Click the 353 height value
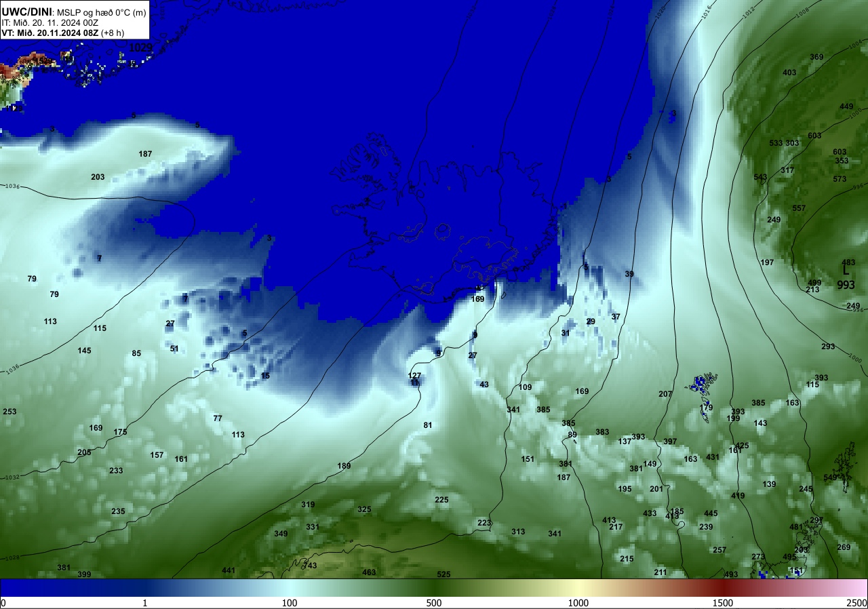868x609 pixels. [842, 161]
